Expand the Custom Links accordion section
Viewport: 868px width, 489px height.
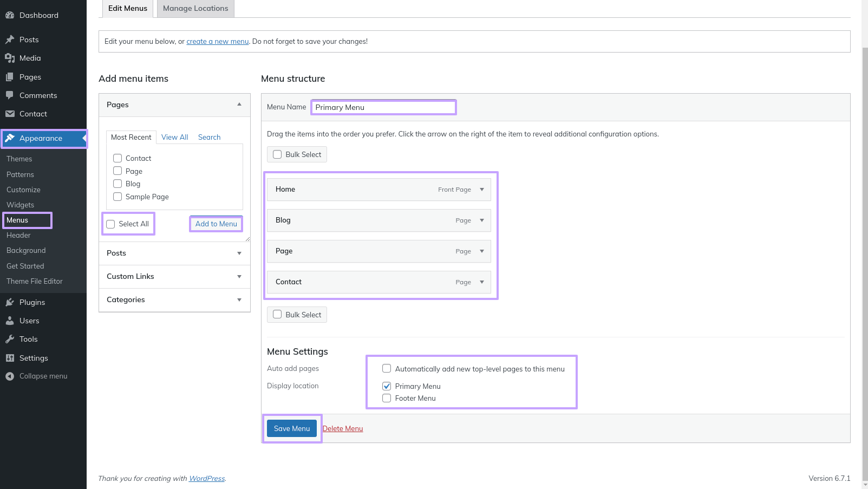(x=239, y=277)
